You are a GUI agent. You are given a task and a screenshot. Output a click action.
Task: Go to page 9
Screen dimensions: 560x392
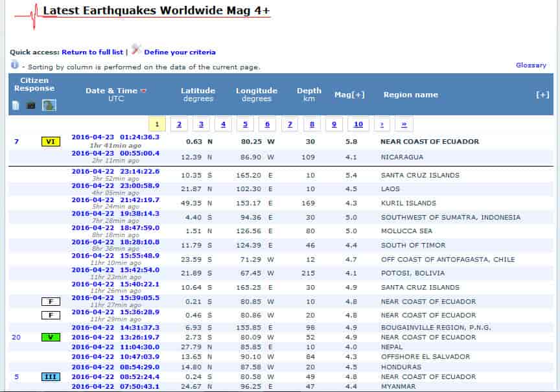pyautogui.click(x=334, y=124)
